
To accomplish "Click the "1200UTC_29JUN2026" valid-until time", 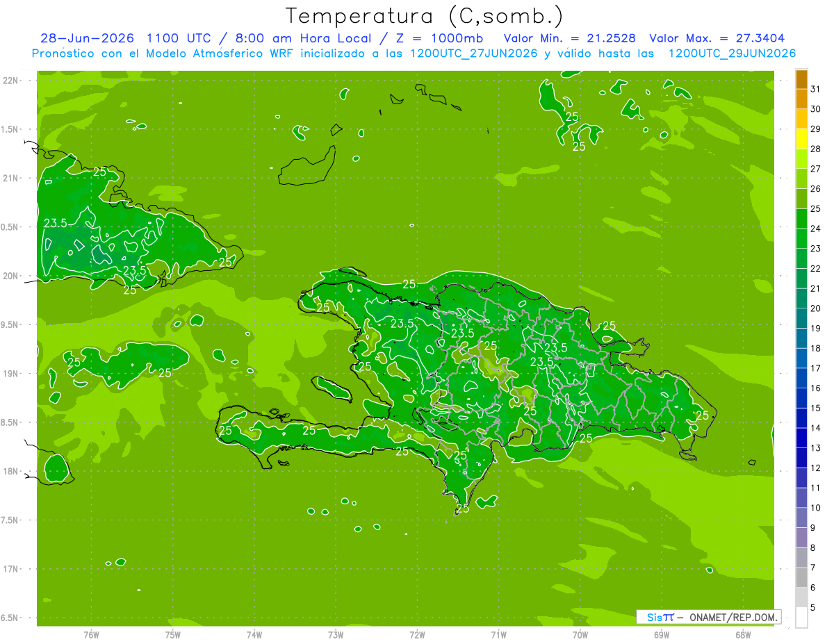I will coord(732,53).
